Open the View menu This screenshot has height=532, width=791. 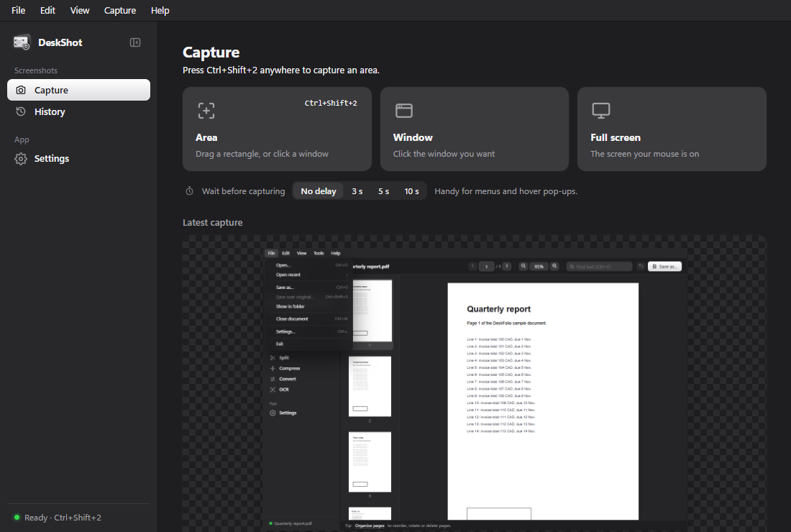tap(80, 10)
